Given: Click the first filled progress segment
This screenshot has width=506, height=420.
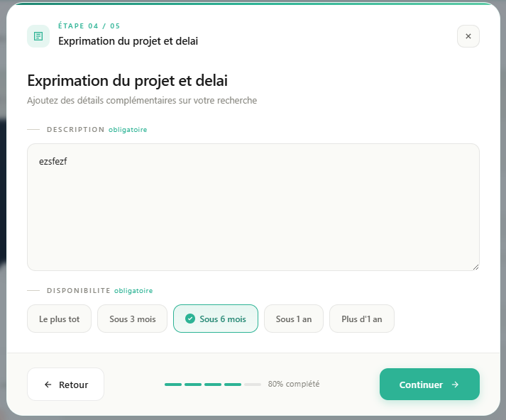Looking at the screenshot, I should tap(173, 385).
